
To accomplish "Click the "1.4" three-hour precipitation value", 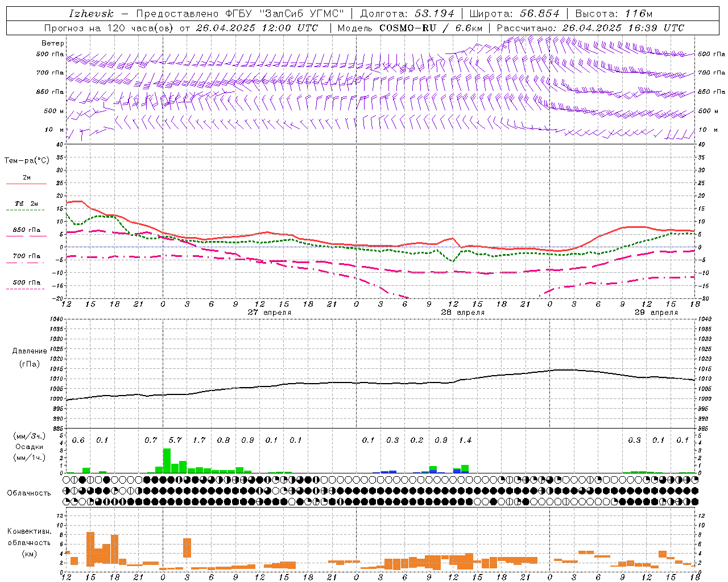I will (465, 440).
